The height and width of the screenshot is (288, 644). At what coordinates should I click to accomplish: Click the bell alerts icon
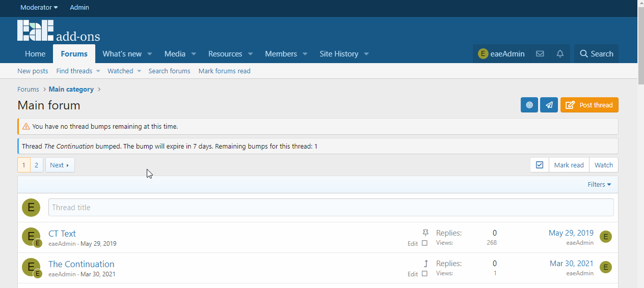pyautogui.click(x=560, y=54)
